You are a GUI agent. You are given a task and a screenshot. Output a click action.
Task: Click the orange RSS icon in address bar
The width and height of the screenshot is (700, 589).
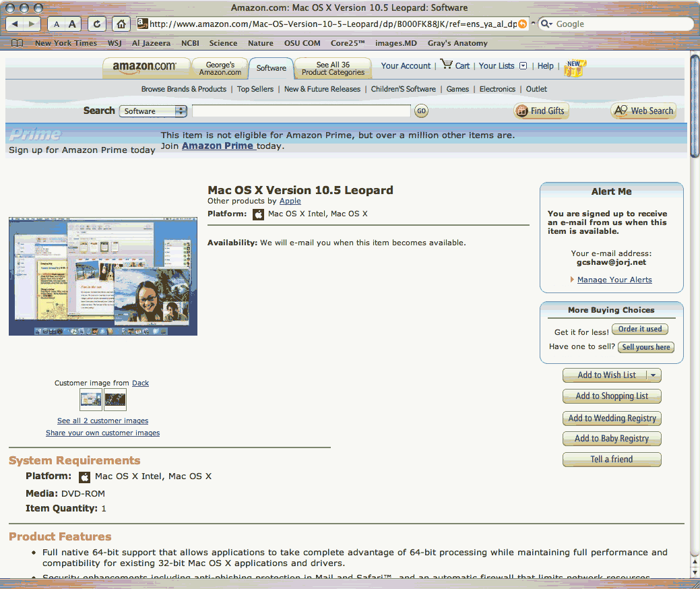[x=522, y=24]
